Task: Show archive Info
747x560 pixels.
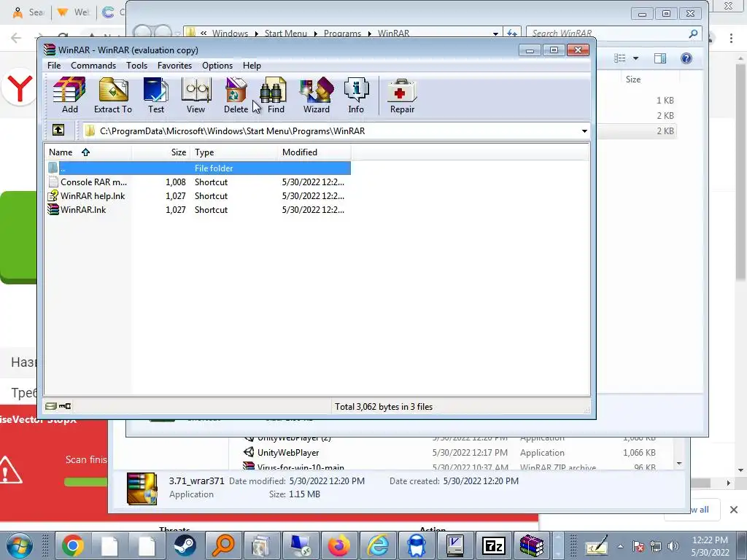Action: 356,96
